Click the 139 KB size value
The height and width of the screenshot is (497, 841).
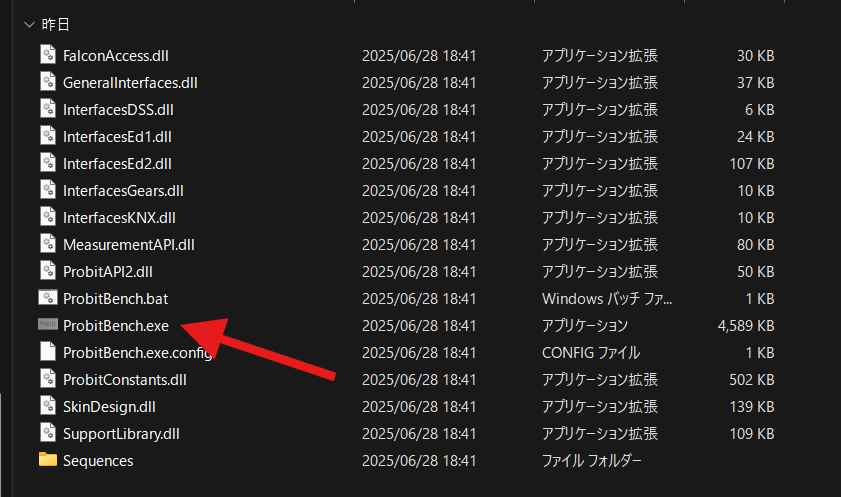[x=752, y=407]
